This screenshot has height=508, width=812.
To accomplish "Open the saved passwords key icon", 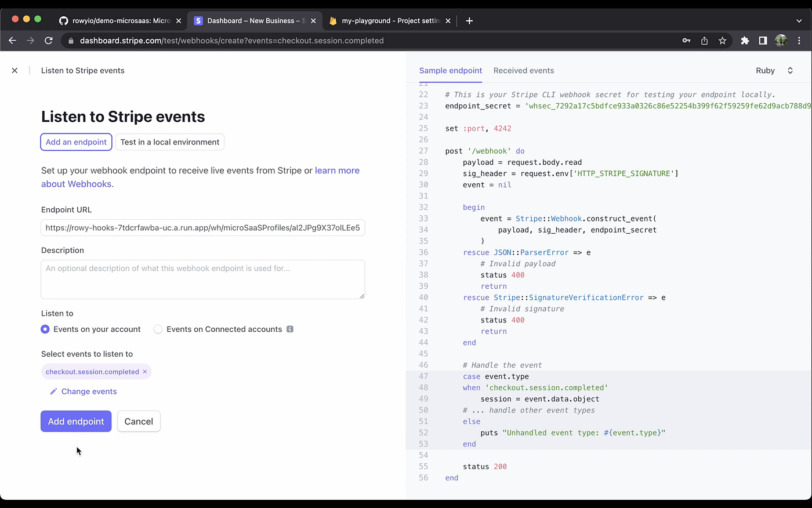I will pyautogui.click(x=686, y=41).
